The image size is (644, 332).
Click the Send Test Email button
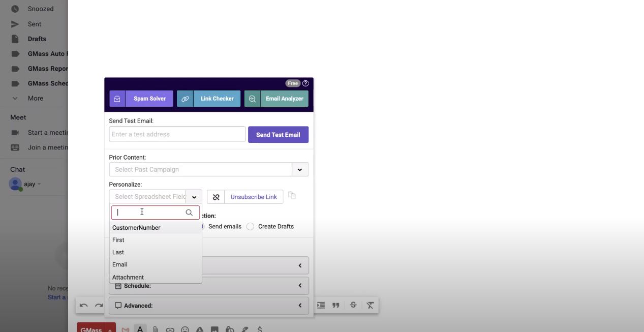[x=278, y=135]
